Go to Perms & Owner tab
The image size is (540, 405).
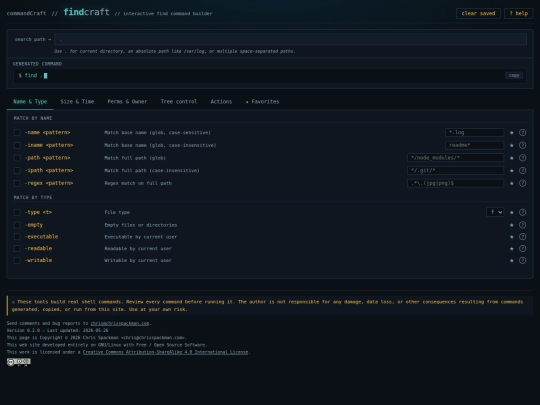127,102
